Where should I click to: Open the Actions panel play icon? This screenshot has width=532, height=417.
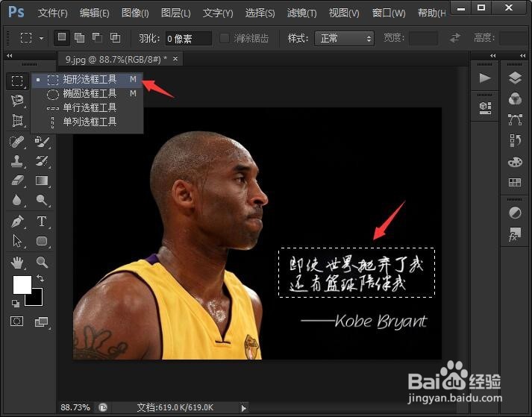[484, 78]
